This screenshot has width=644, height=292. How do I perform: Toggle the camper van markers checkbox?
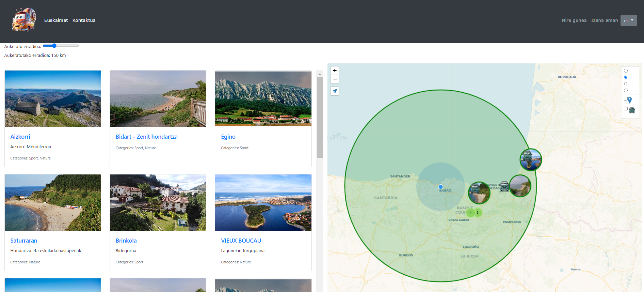coord(626,109)
